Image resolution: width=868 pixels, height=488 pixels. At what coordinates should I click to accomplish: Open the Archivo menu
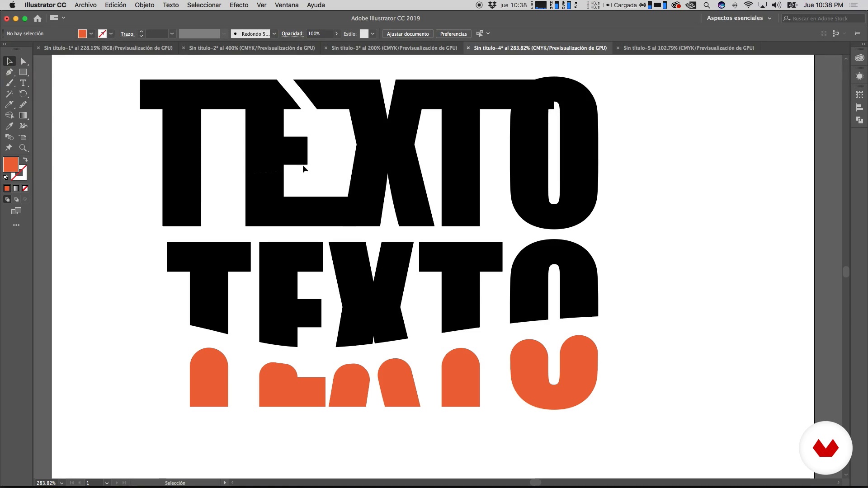(x=85, y=5)
